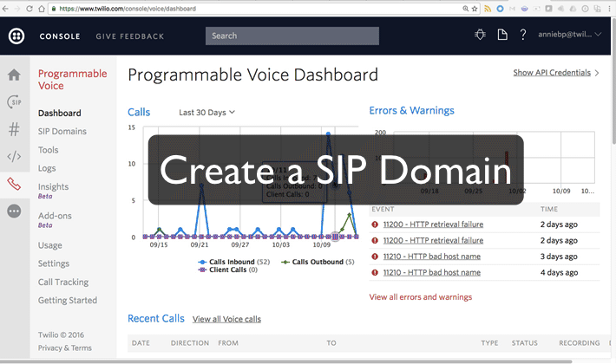The height and width of the screenshot is (364, 616).
Task: Click the CONSOLE header link
Action: 60,36
